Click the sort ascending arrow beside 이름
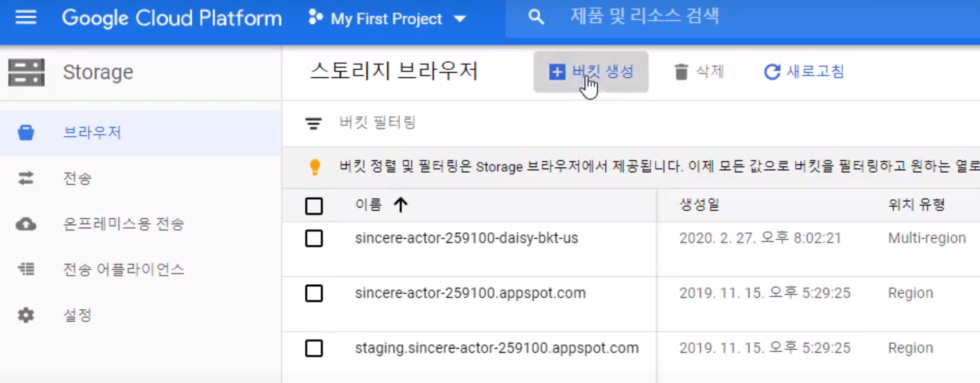The image size is (980, 383). tap(401, 204)
